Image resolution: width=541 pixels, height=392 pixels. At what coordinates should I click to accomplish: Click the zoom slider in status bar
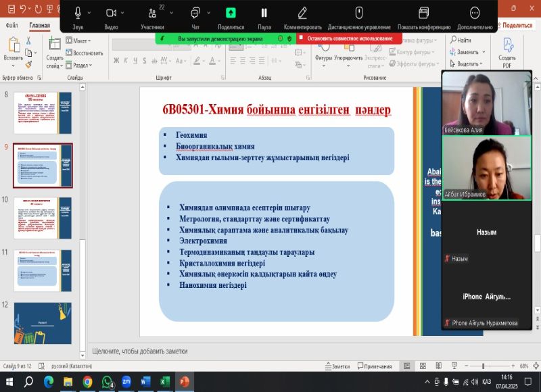pos(482,366)
